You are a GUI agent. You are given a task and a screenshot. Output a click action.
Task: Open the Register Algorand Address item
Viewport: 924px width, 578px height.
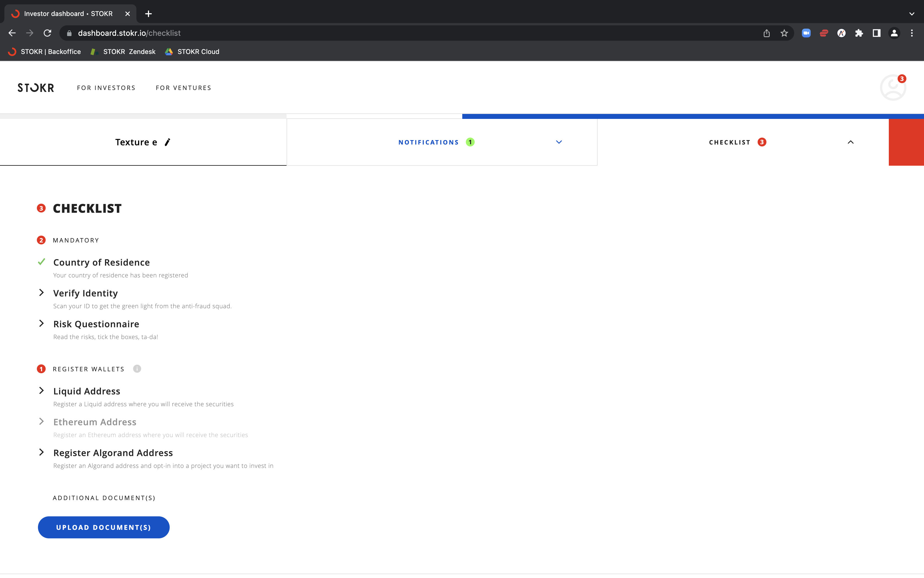pos(113,453)
